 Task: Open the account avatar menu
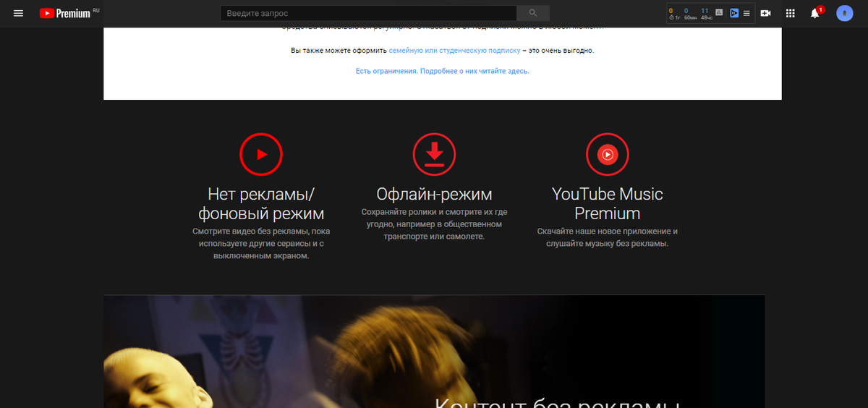point(844,13)
